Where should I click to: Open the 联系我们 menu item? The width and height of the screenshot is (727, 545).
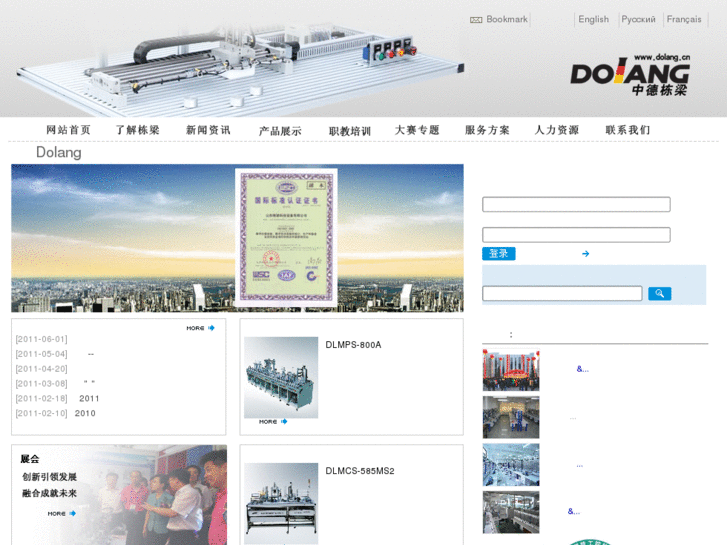628,130
